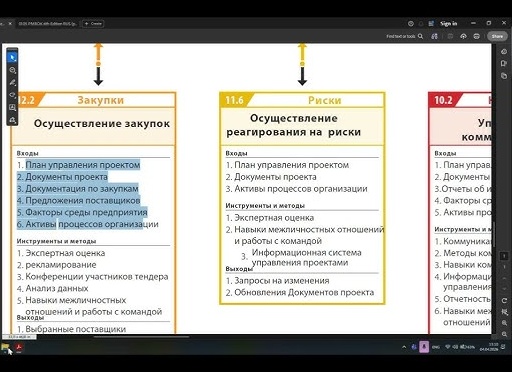The image size is (512, 372).
Task: Rotate the page with the rotate icon
Action: click(504, 300)
